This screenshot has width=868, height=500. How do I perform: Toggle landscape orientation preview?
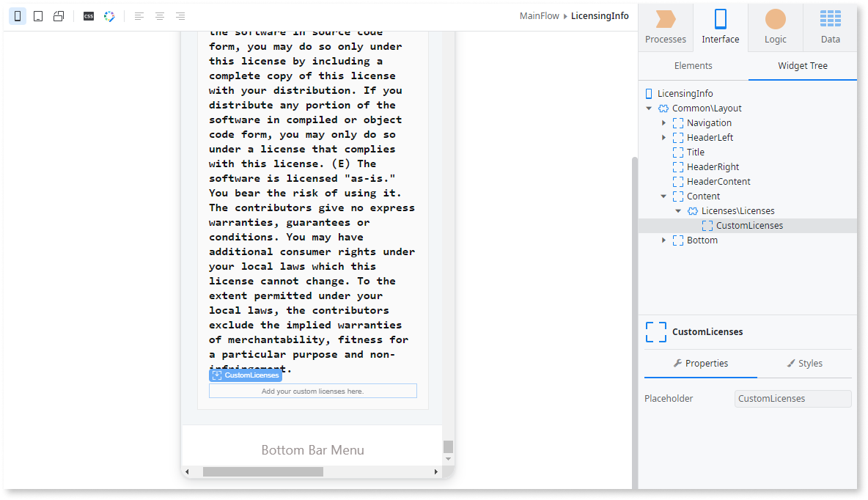59,15
